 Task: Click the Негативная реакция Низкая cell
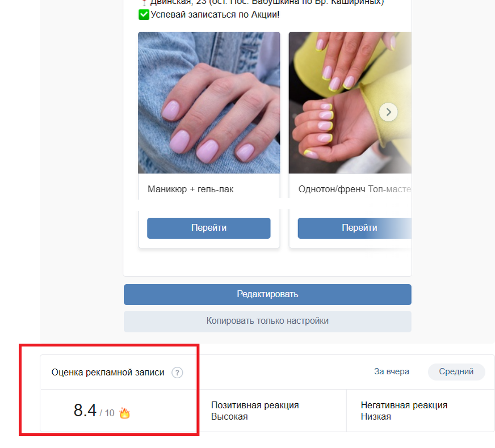point(421,411)
